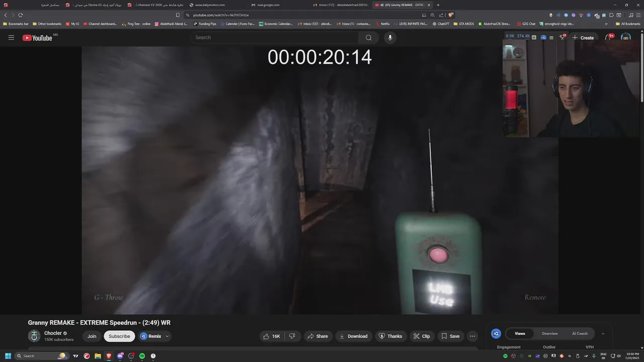This screenshot has height=362, width=644.
Task: Go to the YouTube home logo
Action: click(x=37, y=38)
